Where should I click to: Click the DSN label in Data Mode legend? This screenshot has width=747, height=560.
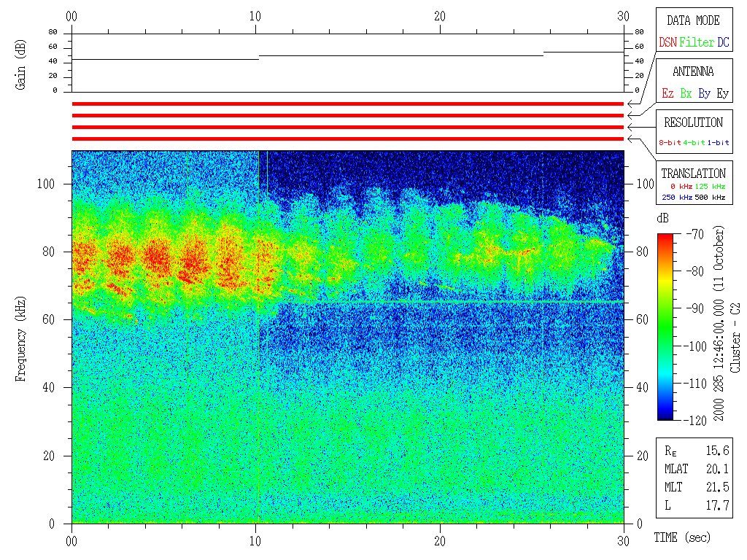667,42
